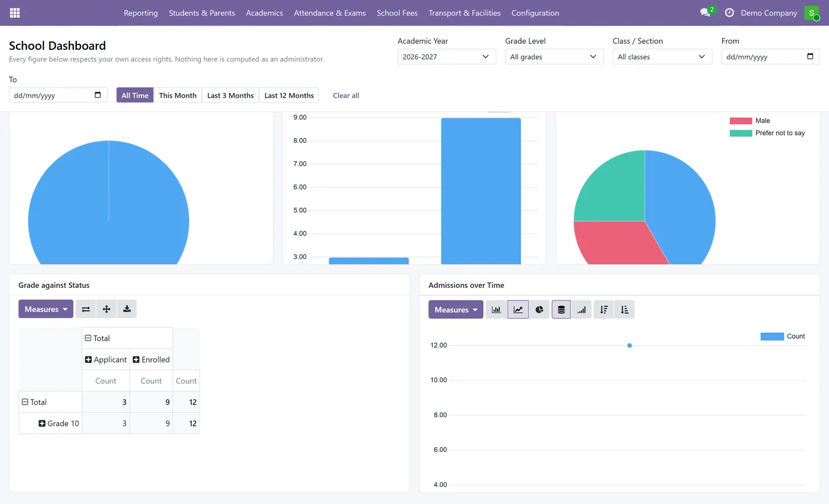Image resolution: width=829 pixels, height=504 pixels.
Task: Switch Admissions chart to pie chart
Action: 539,310
